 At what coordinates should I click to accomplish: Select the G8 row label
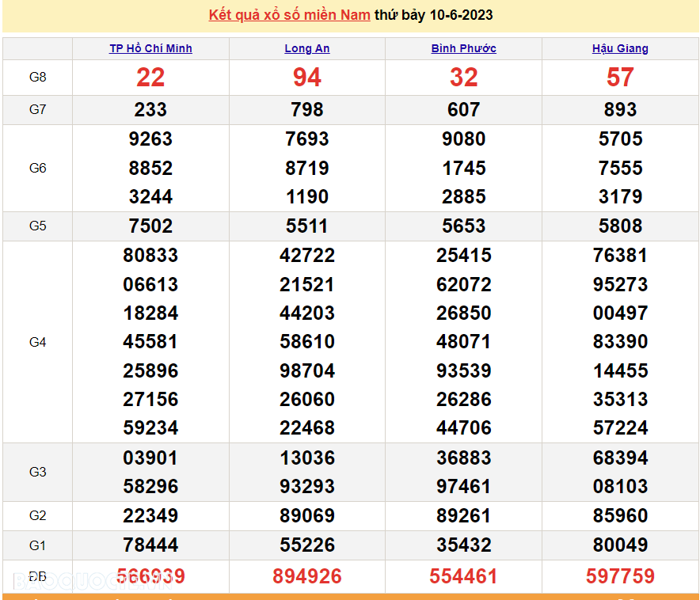tap(37, 78)
